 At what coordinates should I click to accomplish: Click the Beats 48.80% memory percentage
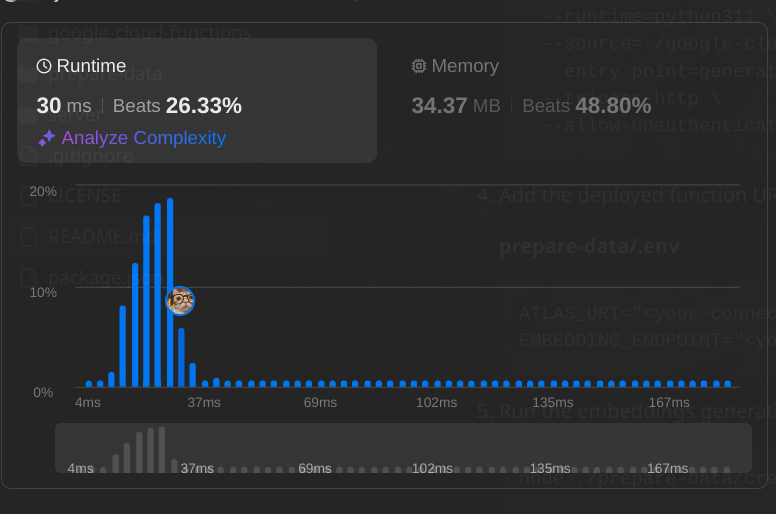tap(587, 105)
